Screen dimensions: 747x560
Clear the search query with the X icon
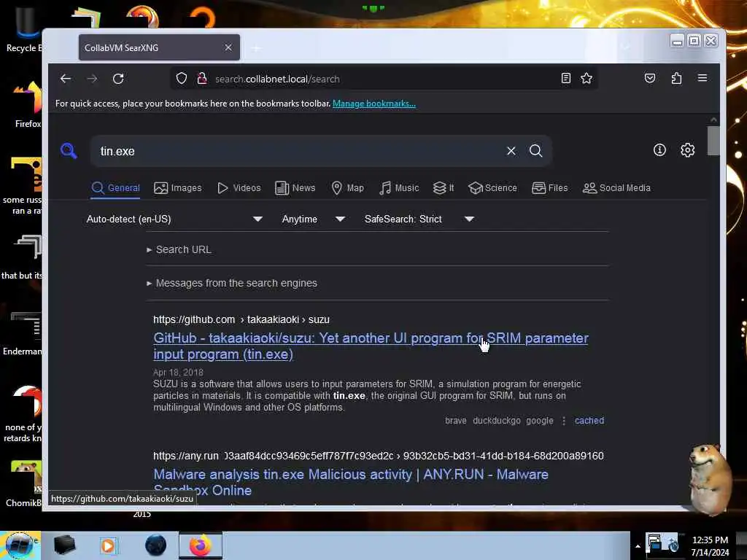coord(511,151)
